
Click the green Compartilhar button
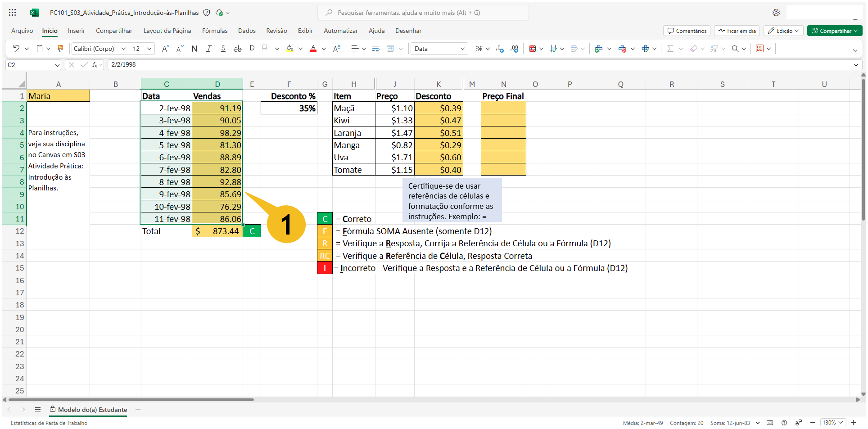(x=835, y=31)
